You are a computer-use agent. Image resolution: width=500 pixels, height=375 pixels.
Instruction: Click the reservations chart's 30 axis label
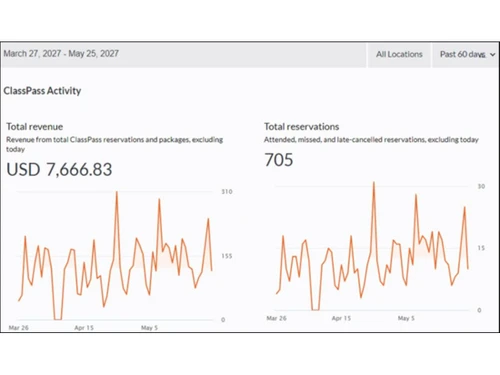481,186
